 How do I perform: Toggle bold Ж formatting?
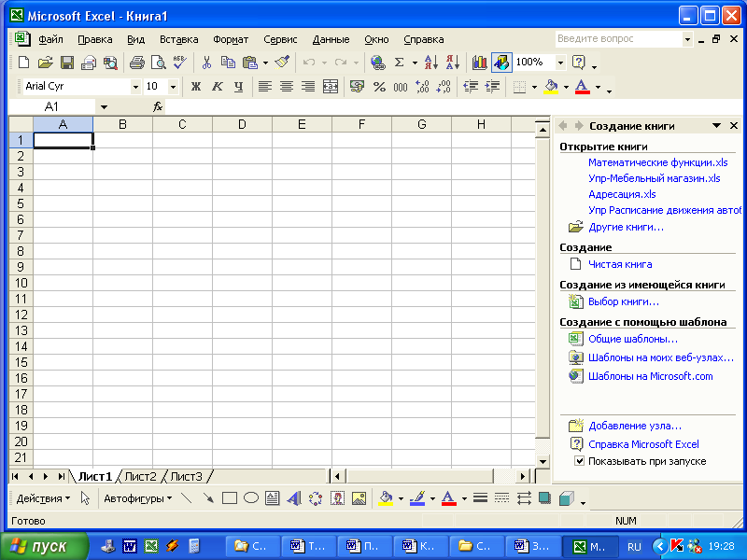click(x=196, y=86)
